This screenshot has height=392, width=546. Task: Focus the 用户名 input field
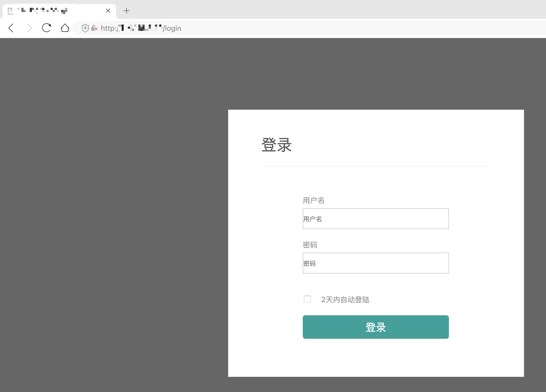point(376,219)
